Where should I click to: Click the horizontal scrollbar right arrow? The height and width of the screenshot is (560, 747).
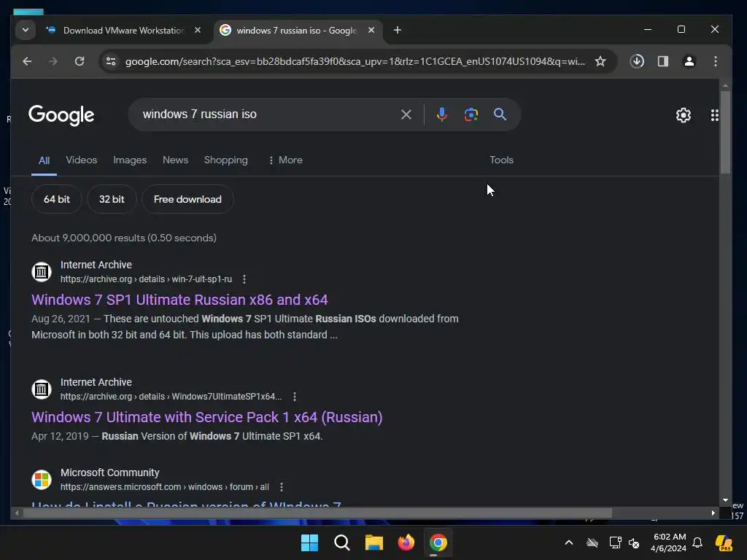click(713, 513)
